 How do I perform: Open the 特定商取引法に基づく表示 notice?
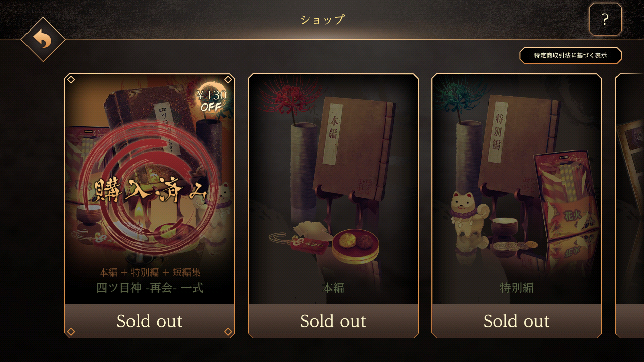tap(570, 55)
